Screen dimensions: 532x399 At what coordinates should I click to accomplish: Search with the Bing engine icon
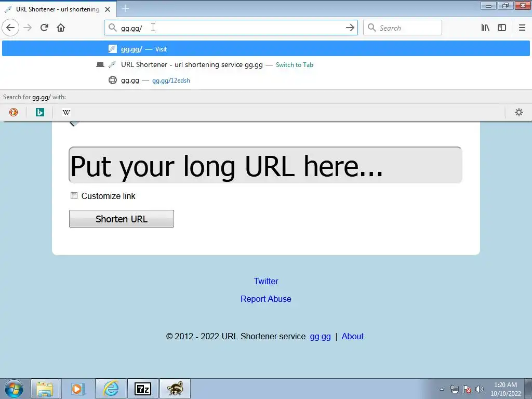pos(39,112)
